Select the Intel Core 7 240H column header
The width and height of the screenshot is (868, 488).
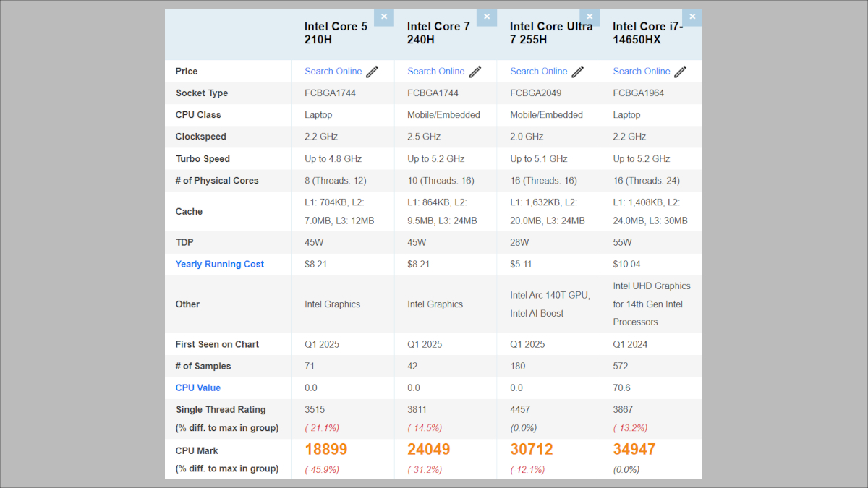[438, 33]
